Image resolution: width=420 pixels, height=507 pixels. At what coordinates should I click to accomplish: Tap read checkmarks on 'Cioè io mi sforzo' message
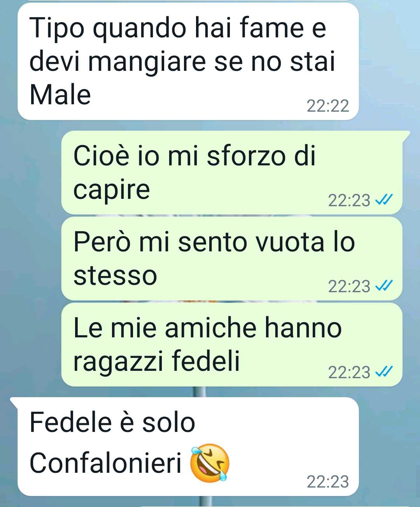tap(384, 200)
